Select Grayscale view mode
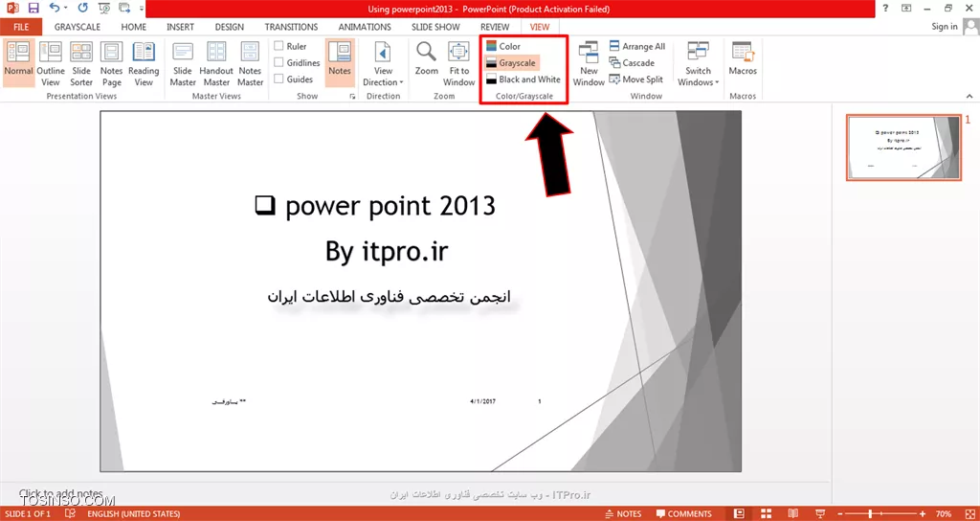The image size is (980, 521). (x=511, y=63)
